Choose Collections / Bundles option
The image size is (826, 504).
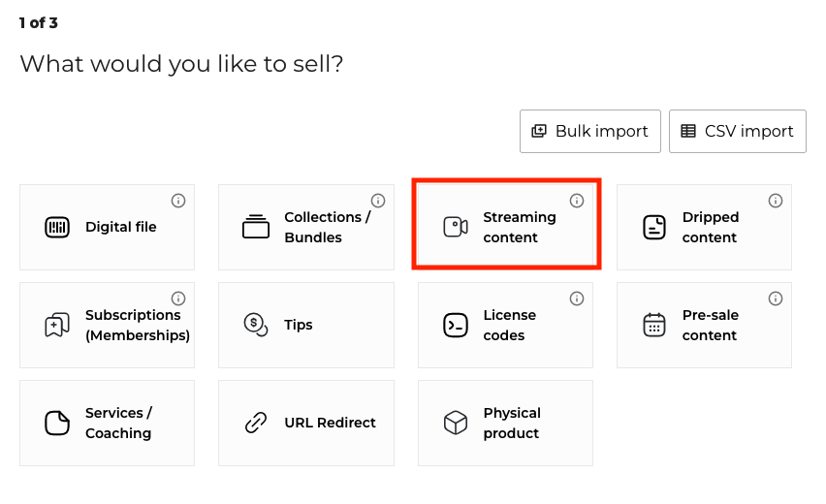(x=306, y=228)
